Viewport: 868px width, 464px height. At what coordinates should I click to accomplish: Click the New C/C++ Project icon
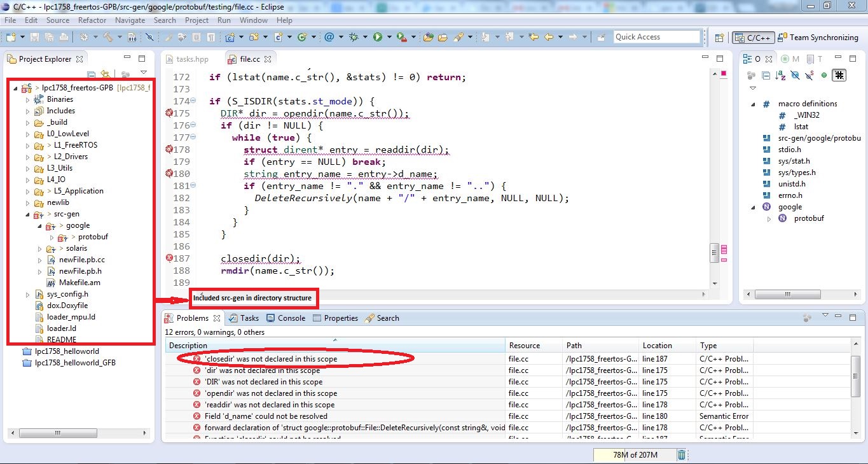[x=230, y=37]
